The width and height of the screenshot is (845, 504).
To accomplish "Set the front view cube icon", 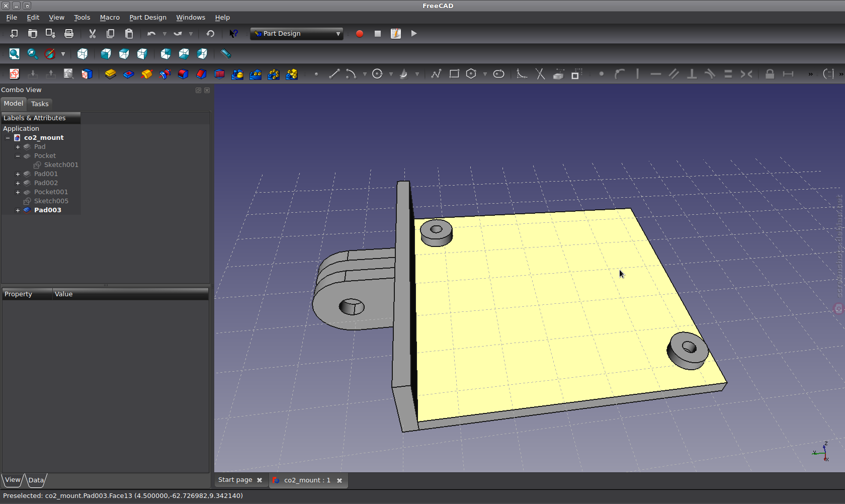I will [x=106, y=54].
